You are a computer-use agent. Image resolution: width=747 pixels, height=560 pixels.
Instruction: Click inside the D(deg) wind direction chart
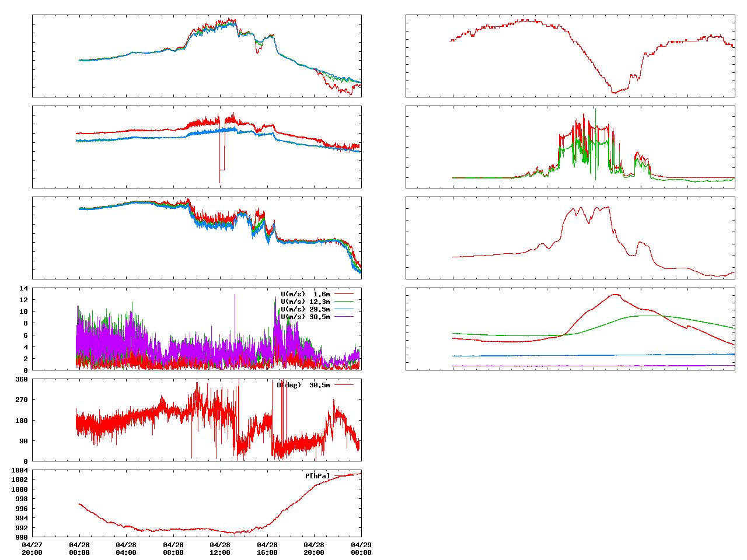(197, 420)
